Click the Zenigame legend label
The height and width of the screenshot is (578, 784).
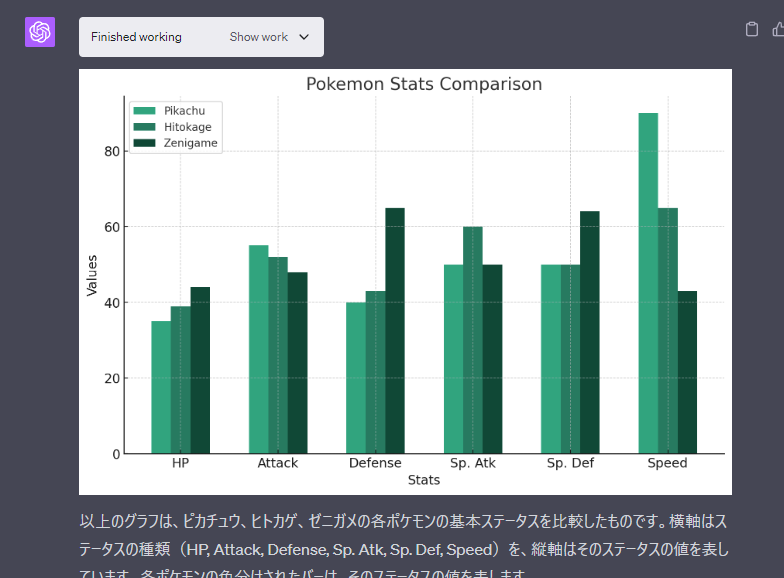click(190, 143)
